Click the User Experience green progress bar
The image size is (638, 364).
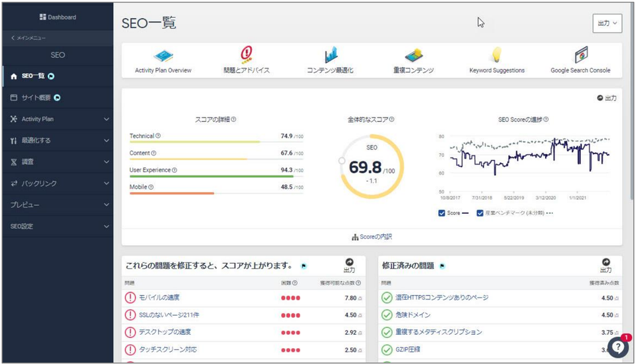click(x=217, y=176)
